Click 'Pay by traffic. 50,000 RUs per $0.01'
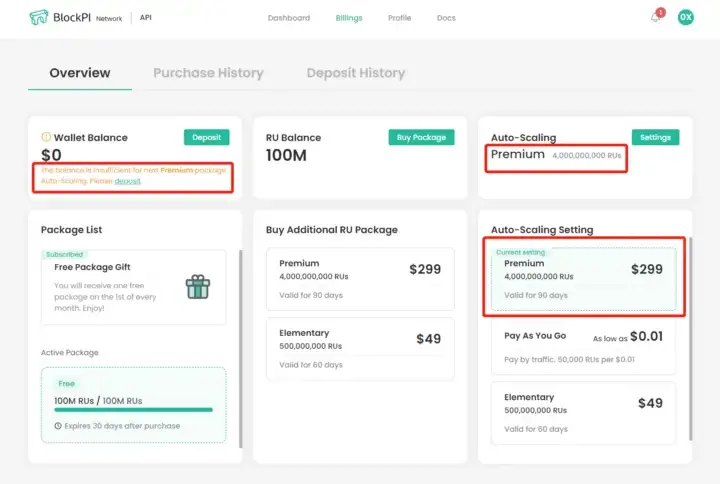 click(x=569, y=360)
